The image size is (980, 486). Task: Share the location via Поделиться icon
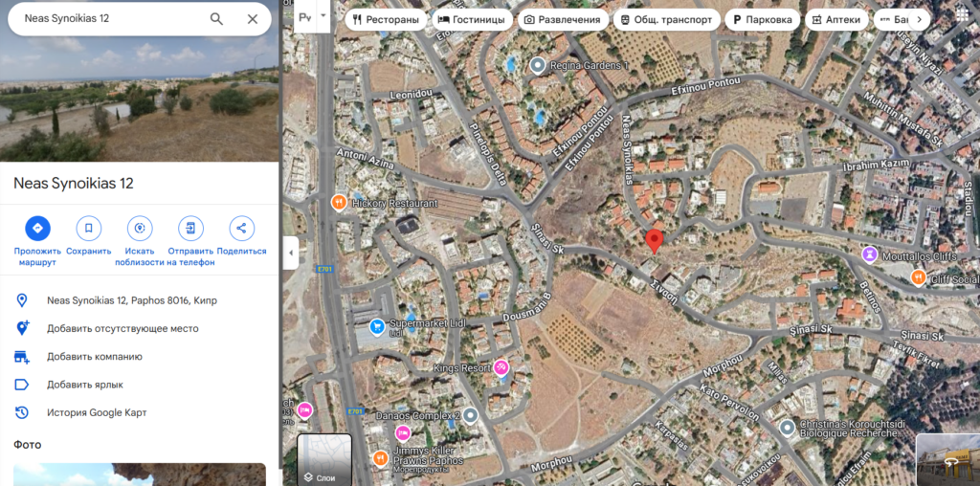[x=241, y=229]
